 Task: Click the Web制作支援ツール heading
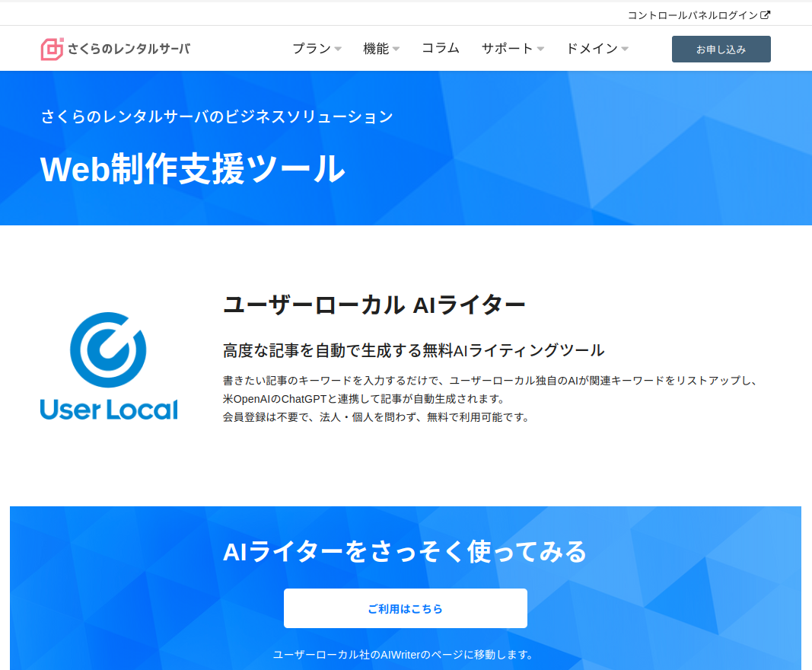pyautogui.click(x=193, y=169)
